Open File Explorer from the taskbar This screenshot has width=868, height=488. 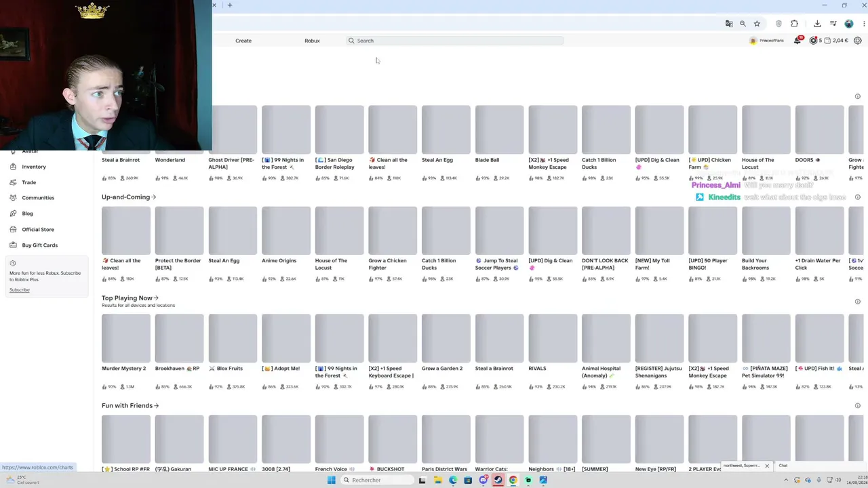pyautogui.click(x=438, y=480)
